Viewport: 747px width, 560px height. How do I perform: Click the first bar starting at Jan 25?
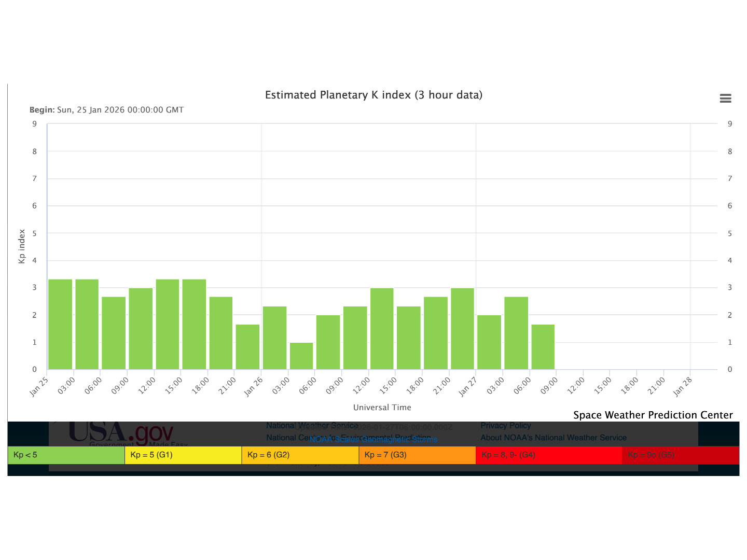click(60, 325)
